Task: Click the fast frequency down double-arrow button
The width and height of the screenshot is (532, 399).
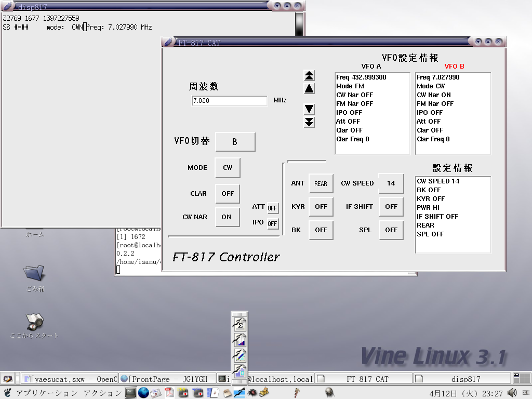Action: point(309,122)
